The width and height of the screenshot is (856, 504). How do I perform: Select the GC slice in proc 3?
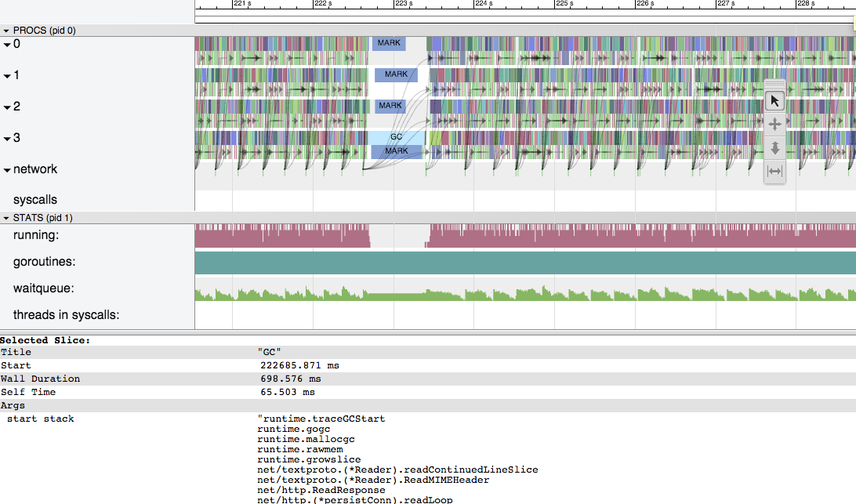[396, 137]
